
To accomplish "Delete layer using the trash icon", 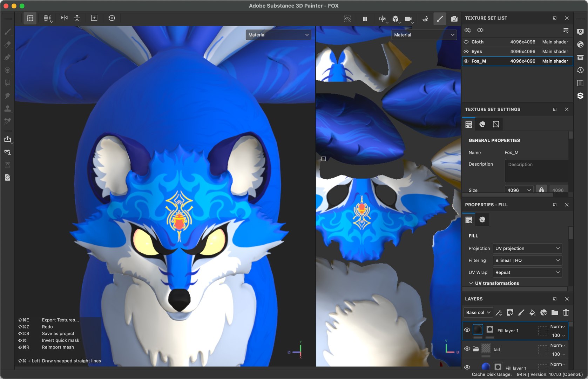I will 566,312.
